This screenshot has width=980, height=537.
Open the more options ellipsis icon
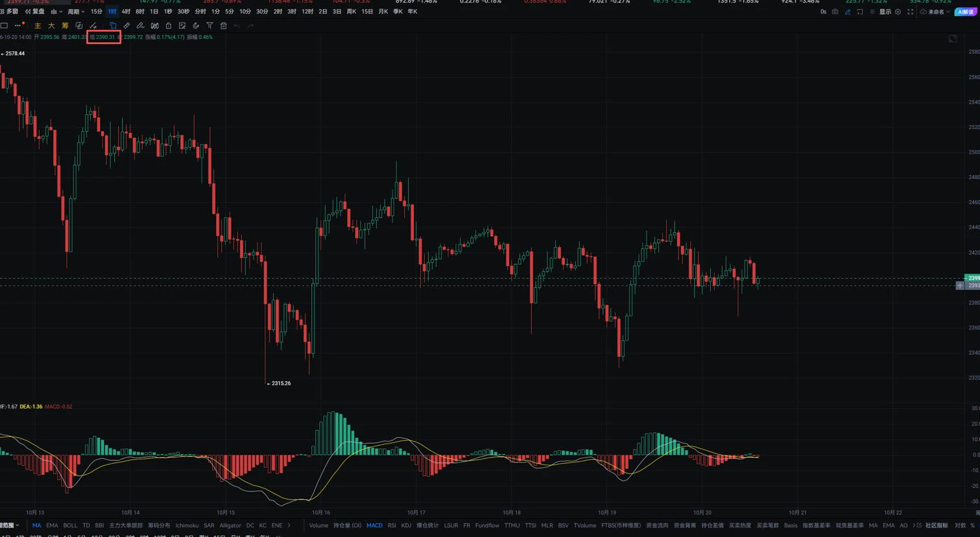[x=18, y=26]
